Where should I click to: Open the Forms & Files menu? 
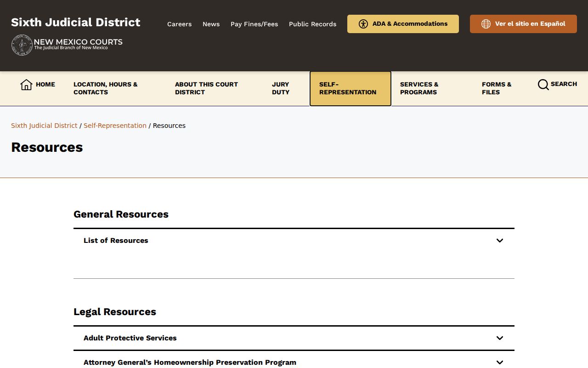click(497, 88)
